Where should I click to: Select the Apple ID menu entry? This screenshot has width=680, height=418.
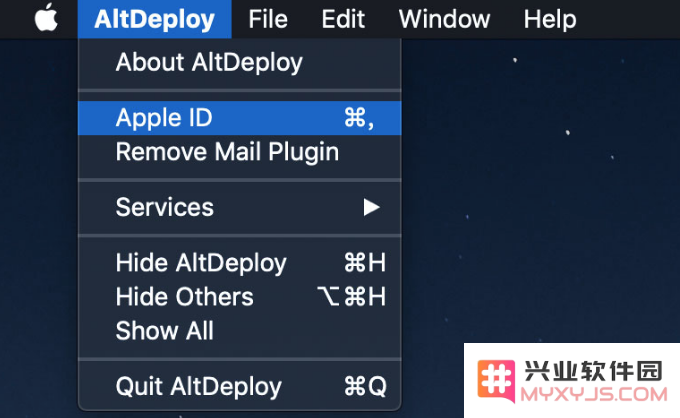(x=239, y=118)
